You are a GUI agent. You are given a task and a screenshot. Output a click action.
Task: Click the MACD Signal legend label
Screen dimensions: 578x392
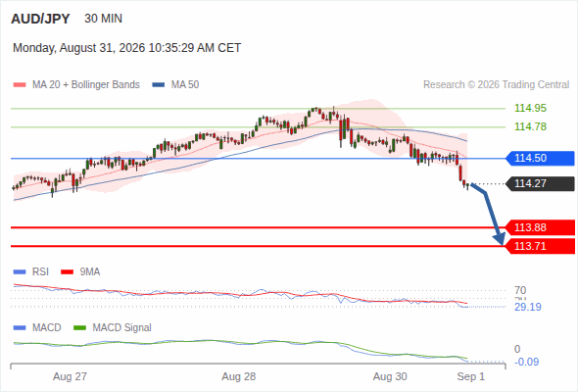[x=122, y=327]
